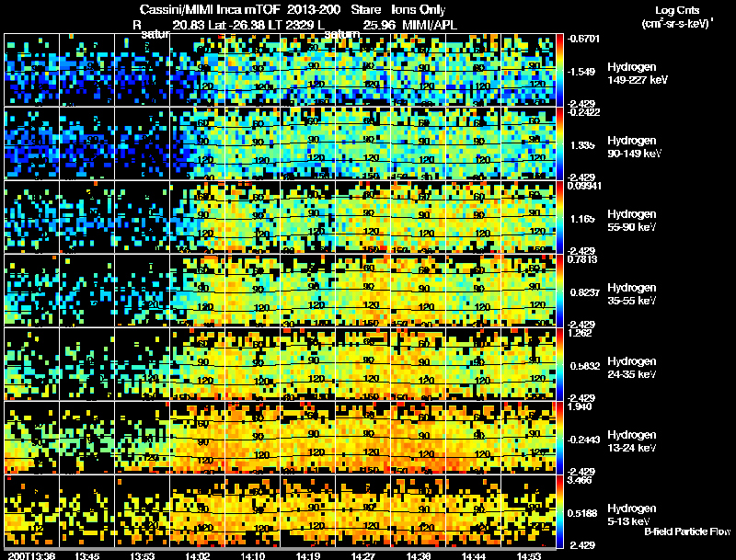Click the '-0.2443' colorbar value
Image resolution: width=736 pixels, height=560 pixels.
tap(584, 440)
